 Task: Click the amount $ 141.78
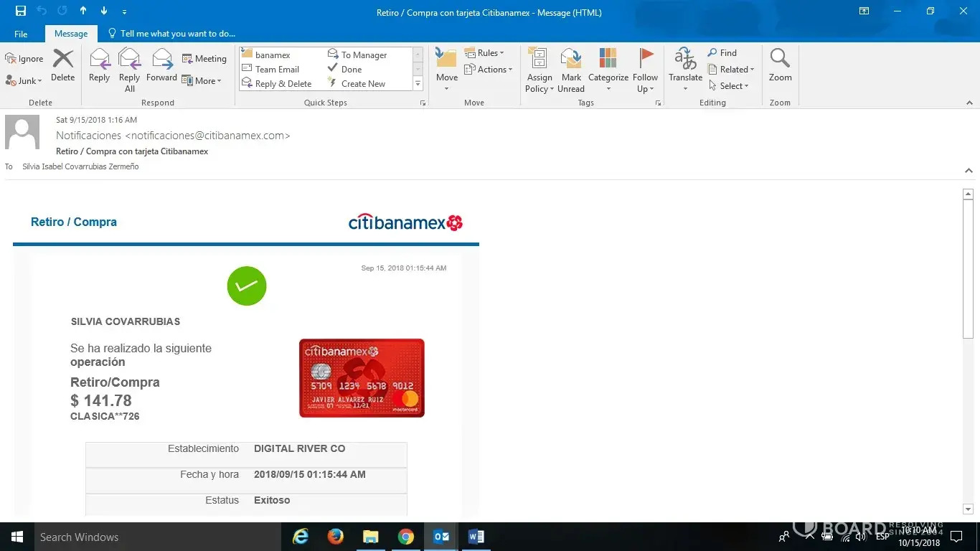click(101, 400)
